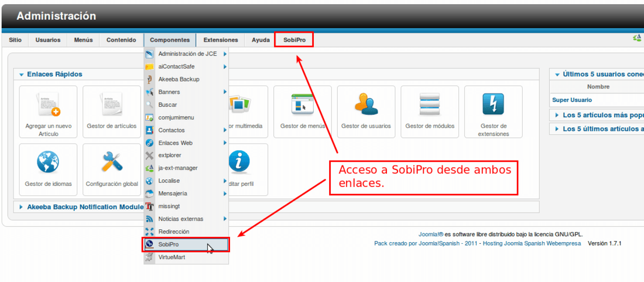Click the Redirección arrows icon
This screenshot has height=282, width=644.
click(x=149, y=232)
